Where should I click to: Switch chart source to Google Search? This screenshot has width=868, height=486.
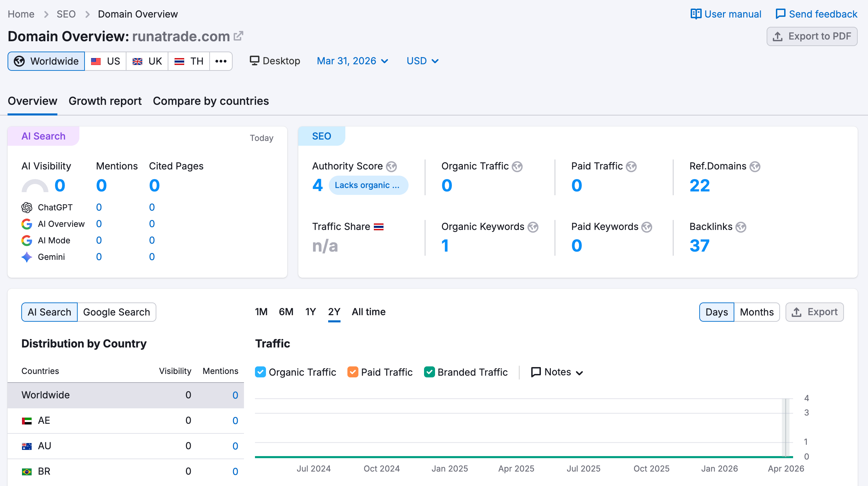pyautogui.click(x=116, y=312)
